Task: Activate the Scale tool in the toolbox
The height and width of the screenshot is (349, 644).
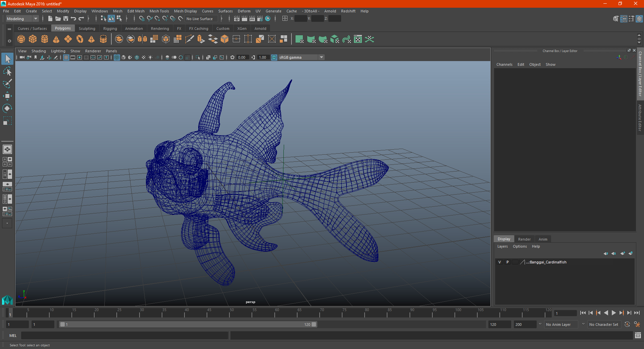Action: point(7,121)
